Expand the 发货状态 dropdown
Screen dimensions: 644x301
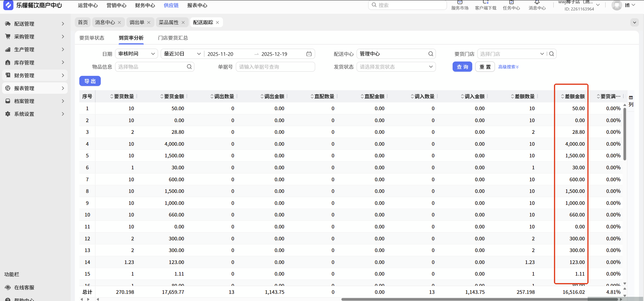tap(396, 67)
